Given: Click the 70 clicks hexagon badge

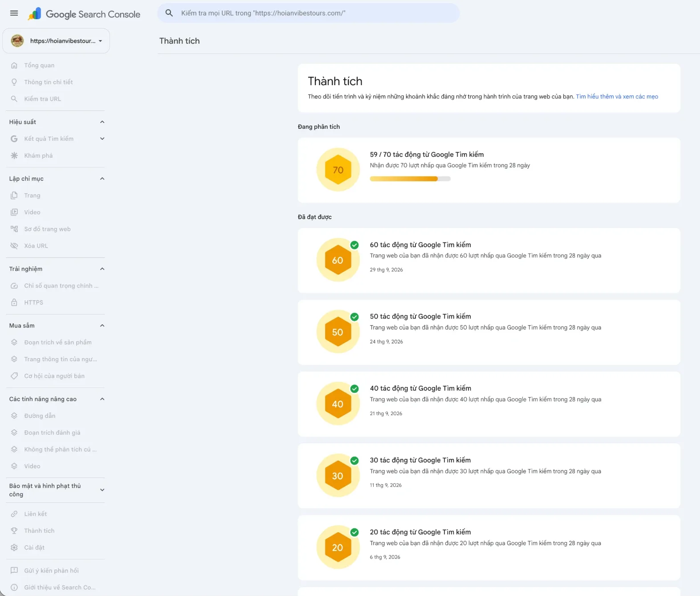Looking at the screenshot, I should pos(338,170).
